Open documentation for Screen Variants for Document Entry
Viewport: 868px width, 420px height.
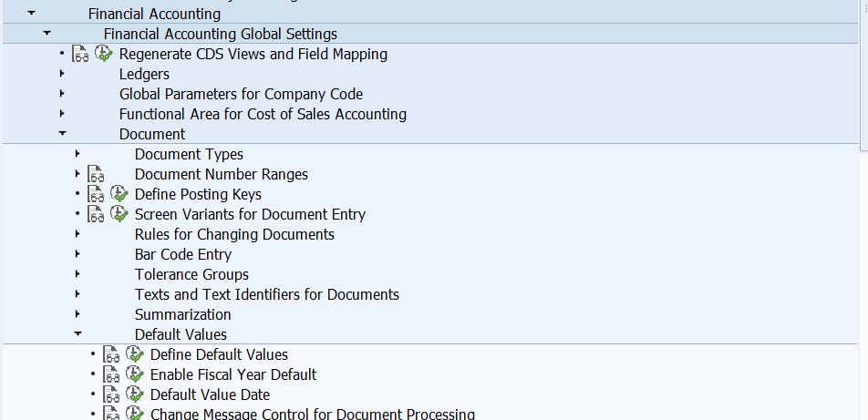96,214
